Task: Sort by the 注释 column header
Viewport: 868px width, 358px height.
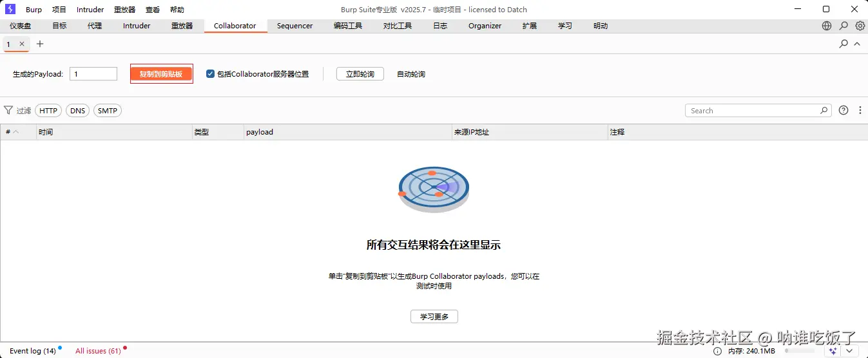Action: pyautogui.click(x=737, y=132)
